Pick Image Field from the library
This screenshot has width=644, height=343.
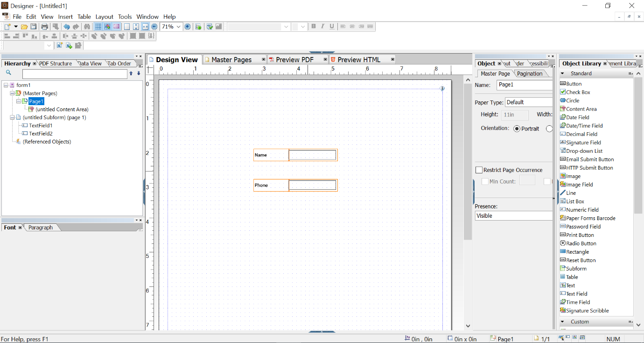576,185
